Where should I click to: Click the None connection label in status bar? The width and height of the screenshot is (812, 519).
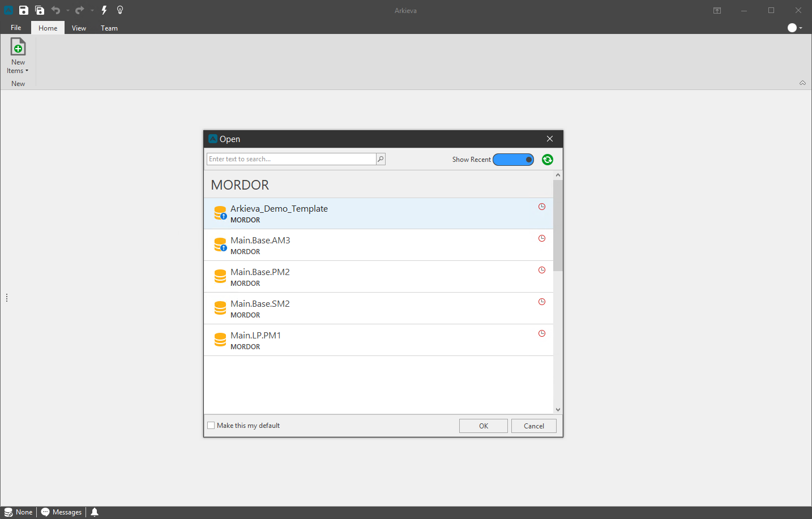click(24, 512)
